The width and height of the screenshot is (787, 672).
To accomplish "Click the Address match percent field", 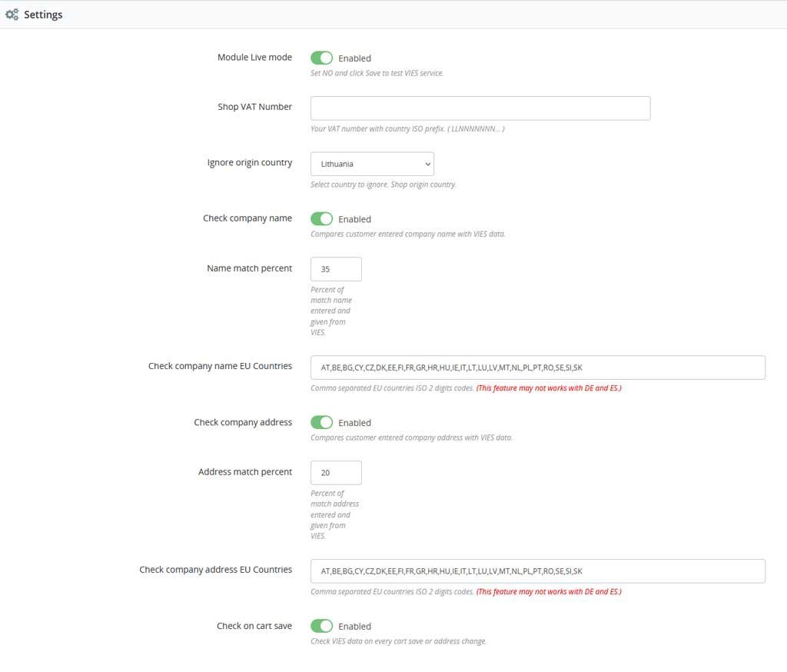I will [x=336, y=473].
